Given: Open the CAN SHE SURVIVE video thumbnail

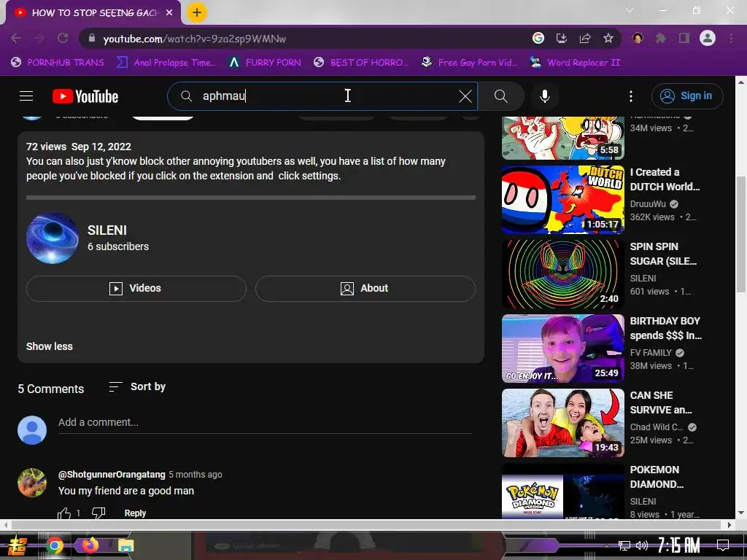Looking at the screenshot, I should 562,423.
